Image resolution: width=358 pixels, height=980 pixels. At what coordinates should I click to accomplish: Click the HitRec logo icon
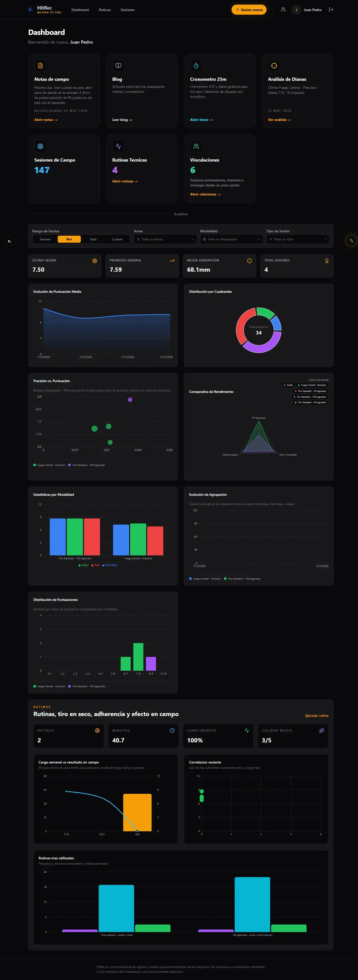[30, 10]
